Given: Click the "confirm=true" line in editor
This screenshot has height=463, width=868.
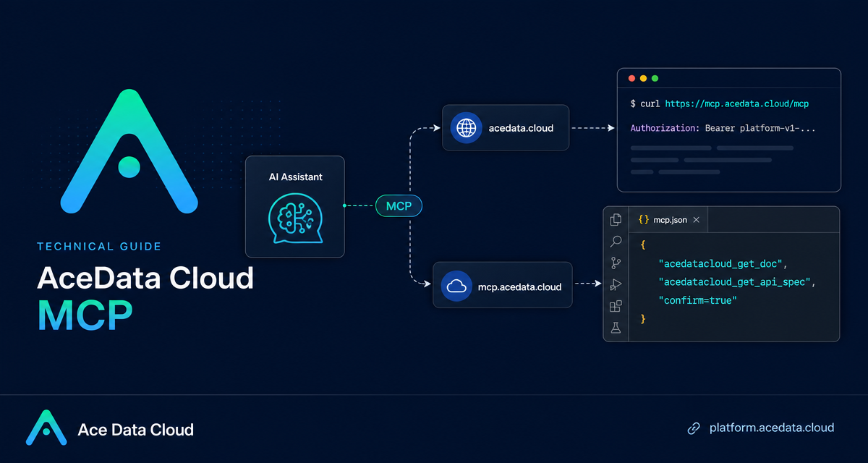Looking at the screenshot, I should (697, 300).
